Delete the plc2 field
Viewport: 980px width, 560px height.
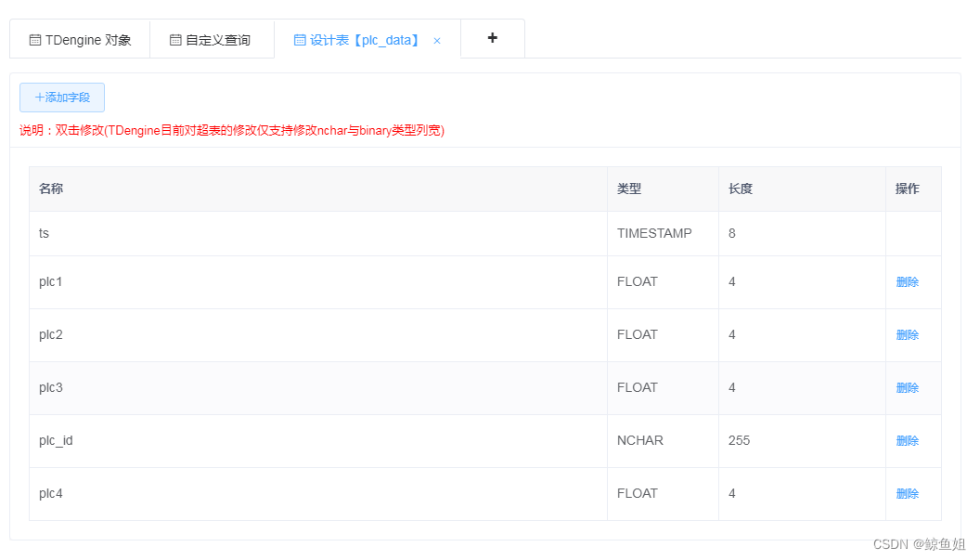pyautogui.click(x=907, y=335)
